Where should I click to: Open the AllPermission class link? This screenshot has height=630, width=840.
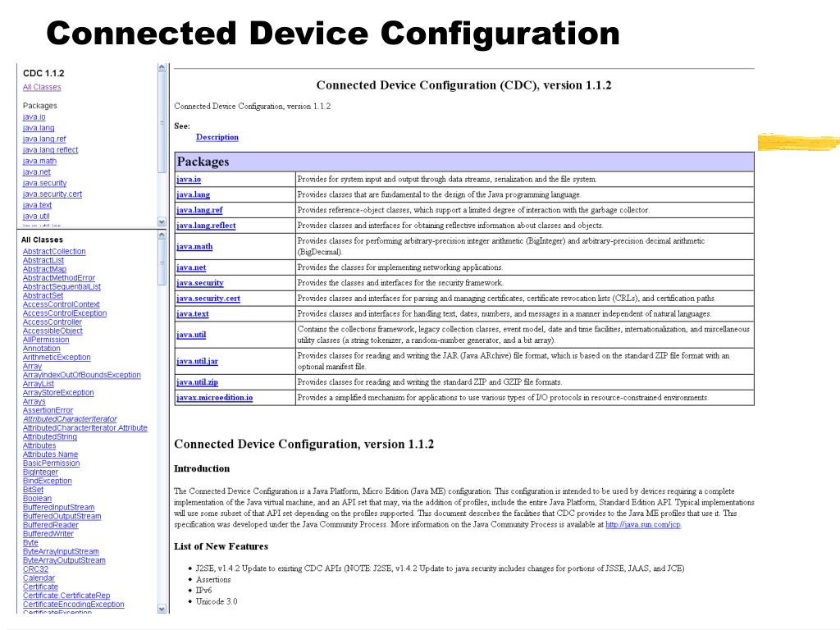pos(46,340)
